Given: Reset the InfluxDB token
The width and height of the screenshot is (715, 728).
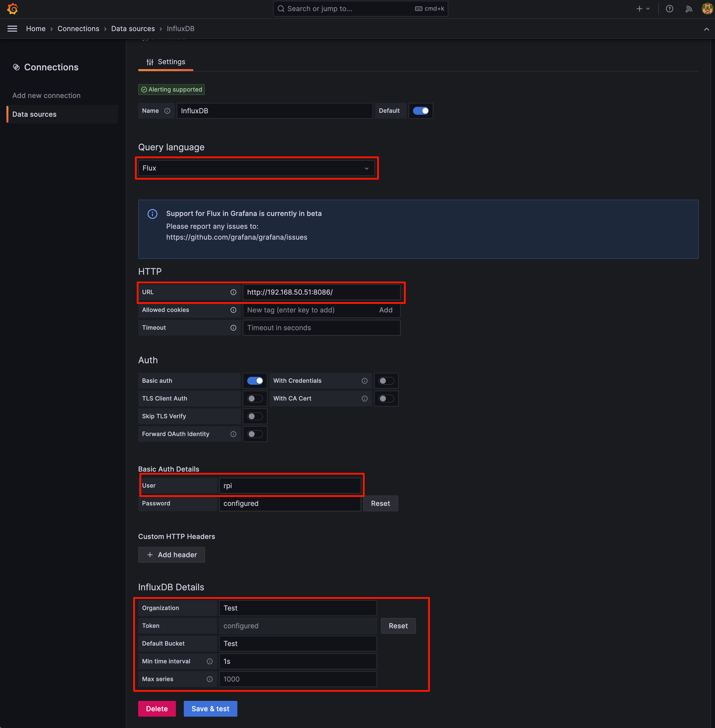Looking at the screenshot, I should tap(398, 626).
